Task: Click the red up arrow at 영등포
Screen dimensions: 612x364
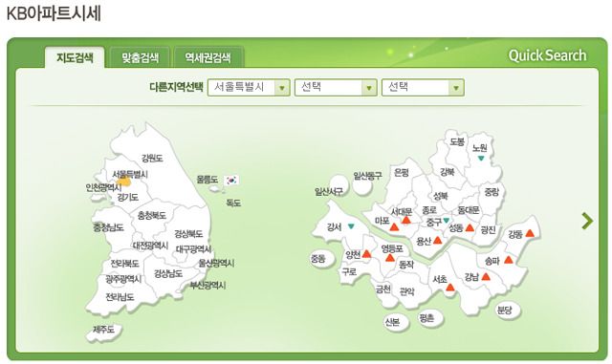Action: 390,258
